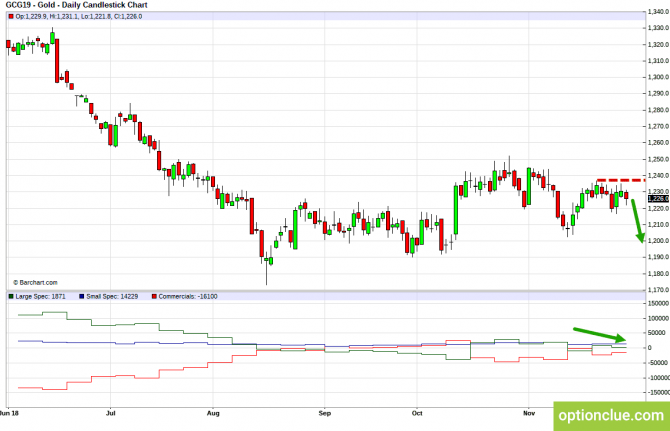Click the 'Sep' date axis label
670x431 pixels.
pos(325,413)
